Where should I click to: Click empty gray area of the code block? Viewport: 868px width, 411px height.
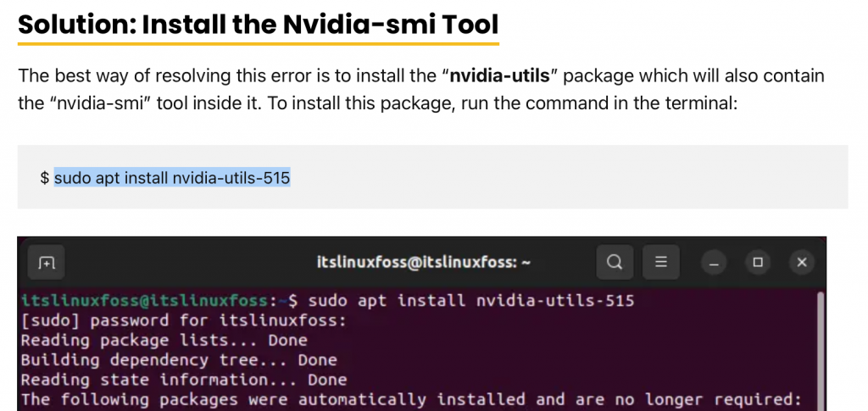pyautogui.click(x=593, y=178)
